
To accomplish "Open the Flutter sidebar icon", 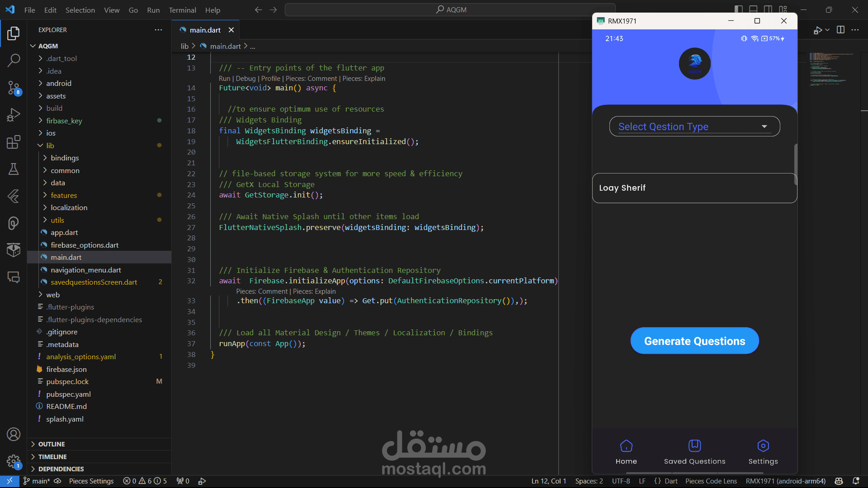I will point(14,196).
